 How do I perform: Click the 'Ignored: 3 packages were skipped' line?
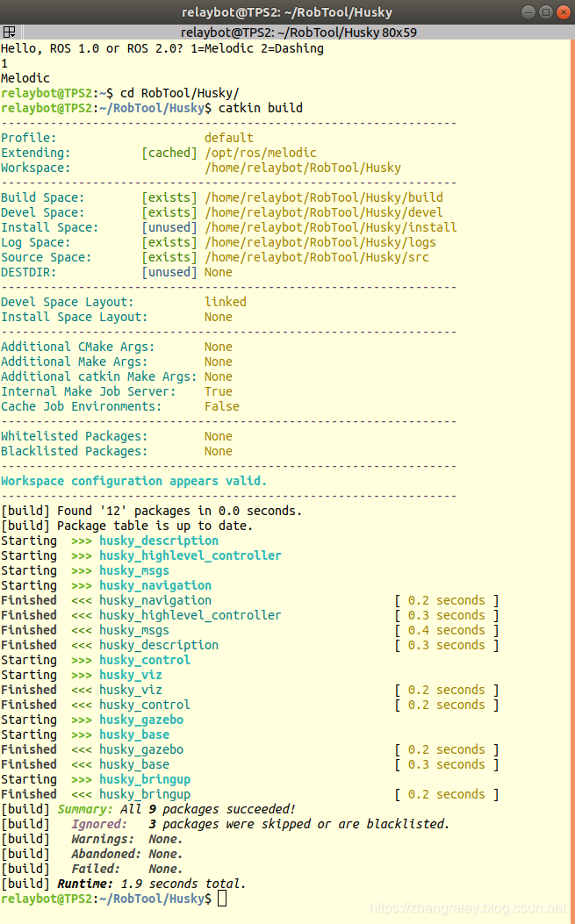pyautogui.click(x=226, y=825)
